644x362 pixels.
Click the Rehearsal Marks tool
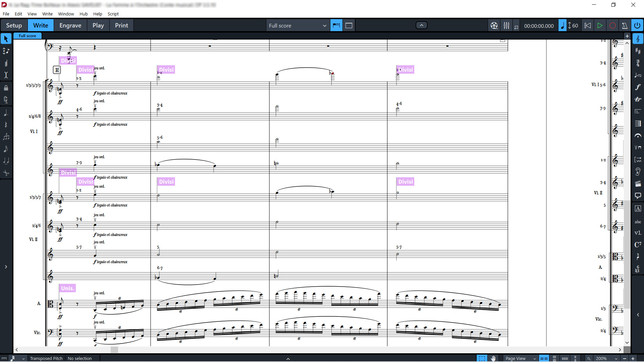[638, 208]
